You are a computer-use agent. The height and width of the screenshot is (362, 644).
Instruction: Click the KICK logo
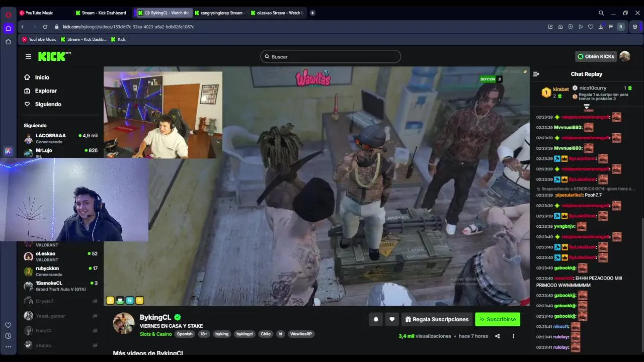pos(54,56)
